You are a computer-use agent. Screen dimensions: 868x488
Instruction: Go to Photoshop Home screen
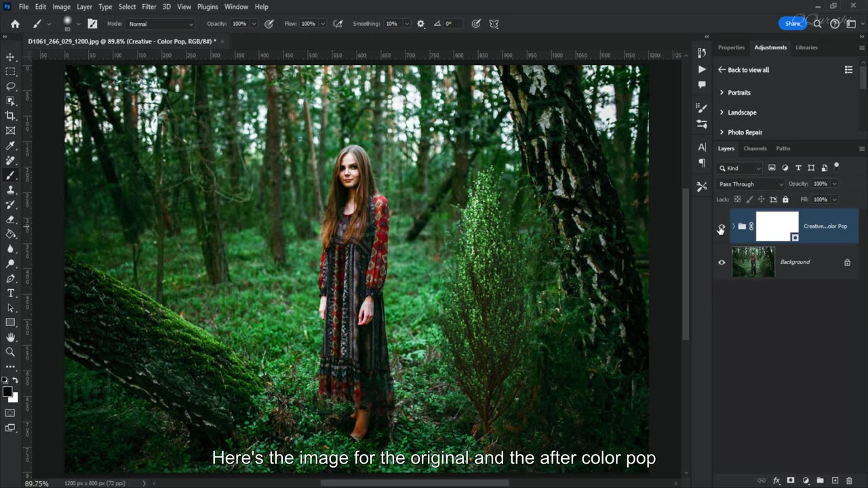16,24
